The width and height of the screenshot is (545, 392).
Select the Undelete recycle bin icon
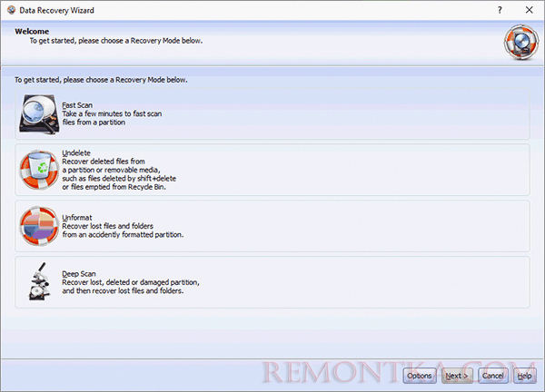[37, 169]
